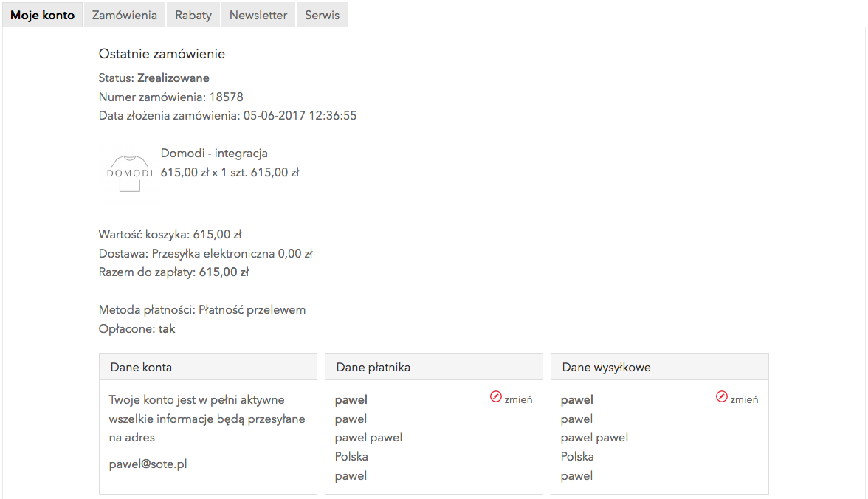Click the Dane płatnika panel header

tap(434, 367)
